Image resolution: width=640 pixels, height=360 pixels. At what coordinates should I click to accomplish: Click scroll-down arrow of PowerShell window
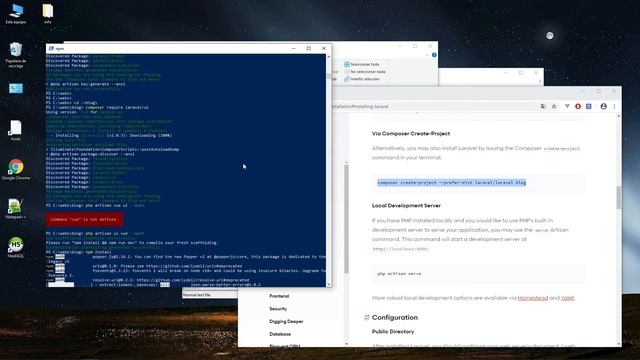(329, 284)
